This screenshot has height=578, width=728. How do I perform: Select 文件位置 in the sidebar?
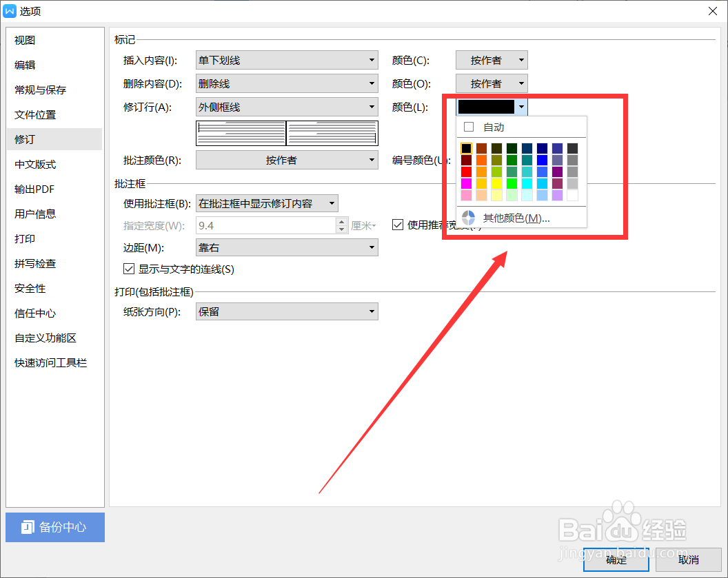click(54, 114)
